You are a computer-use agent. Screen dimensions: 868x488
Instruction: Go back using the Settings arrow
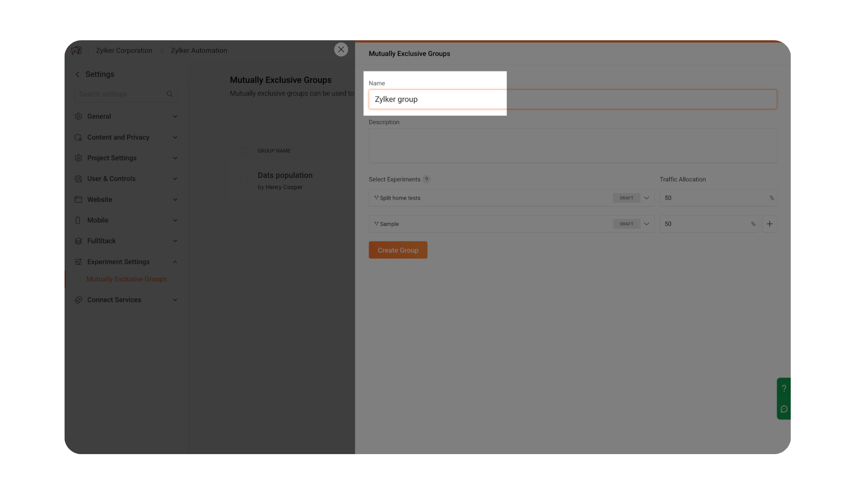pyautogui.click(x=77, y=75)
